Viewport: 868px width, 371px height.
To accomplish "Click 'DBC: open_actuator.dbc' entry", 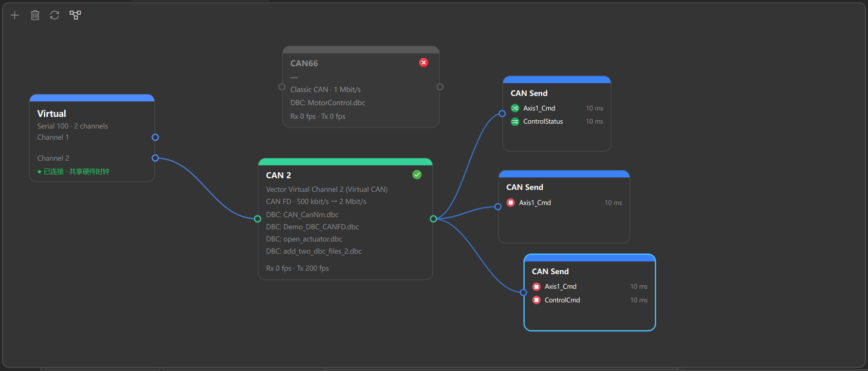I will (x=304, y=239).
